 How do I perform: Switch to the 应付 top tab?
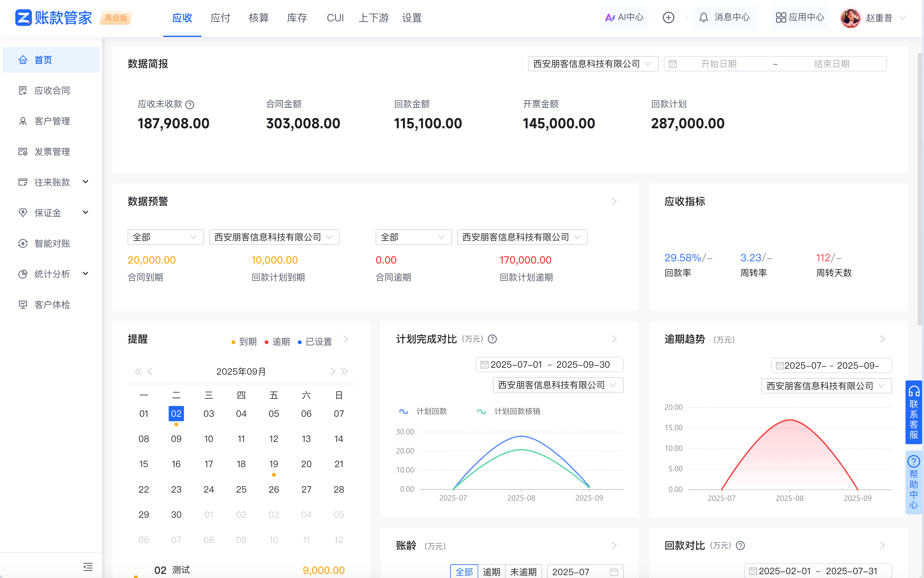pyautogui.click(x=220, y=18)
